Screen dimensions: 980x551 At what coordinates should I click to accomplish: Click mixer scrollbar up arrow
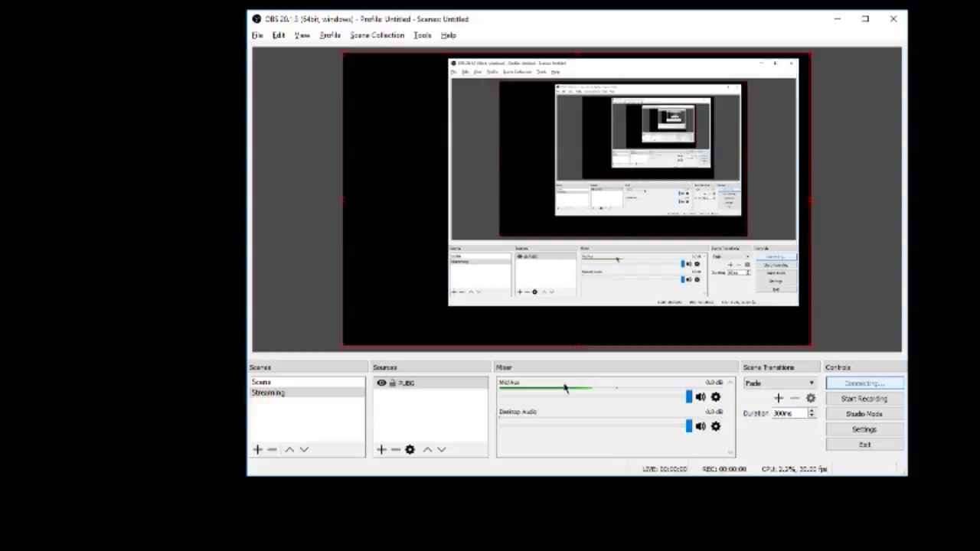(x=730, y=382)
